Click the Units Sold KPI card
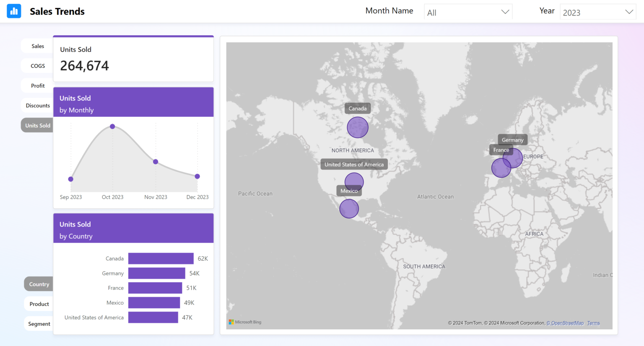Viewport: 644px width, 346px height. [x=133, y=58]
